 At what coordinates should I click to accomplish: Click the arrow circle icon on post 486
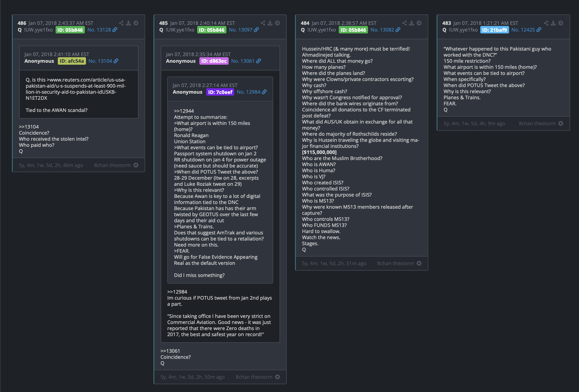pyautogui.click(x=136, y=23)
